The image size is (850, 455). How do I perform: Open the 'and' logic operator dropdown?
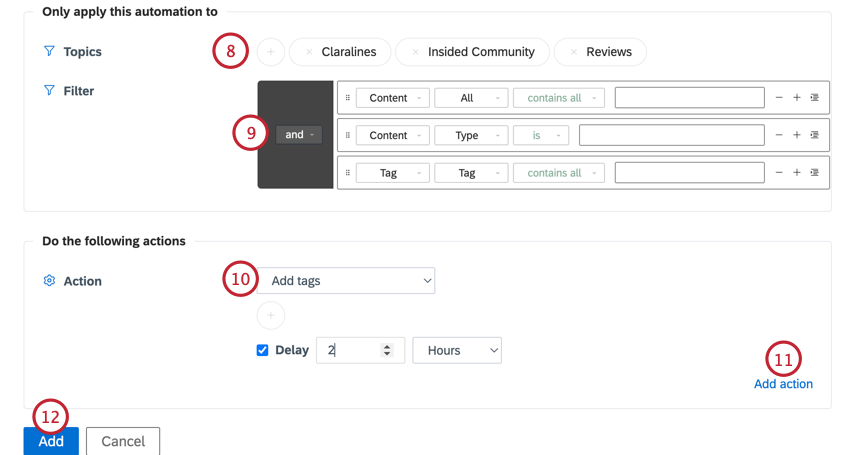click(x=299, y=134)
